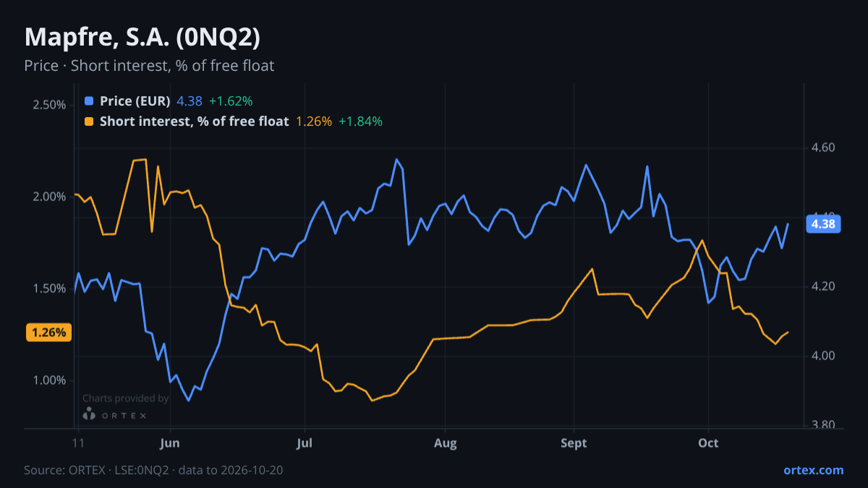Click the 4.00 right axis label
The width and height of the screenshot is (868, 488).
point(824,356)
